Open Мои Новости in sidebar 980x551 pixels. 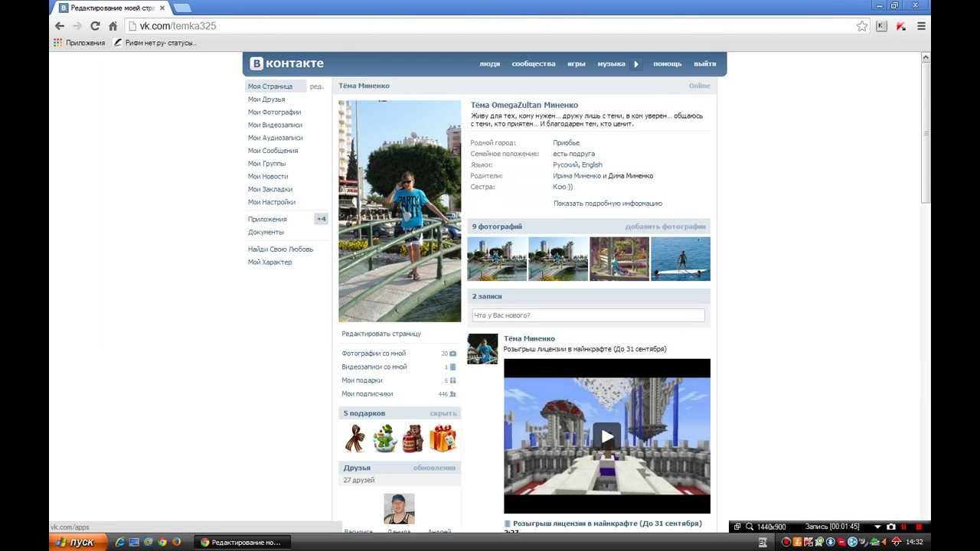(268, 177)
